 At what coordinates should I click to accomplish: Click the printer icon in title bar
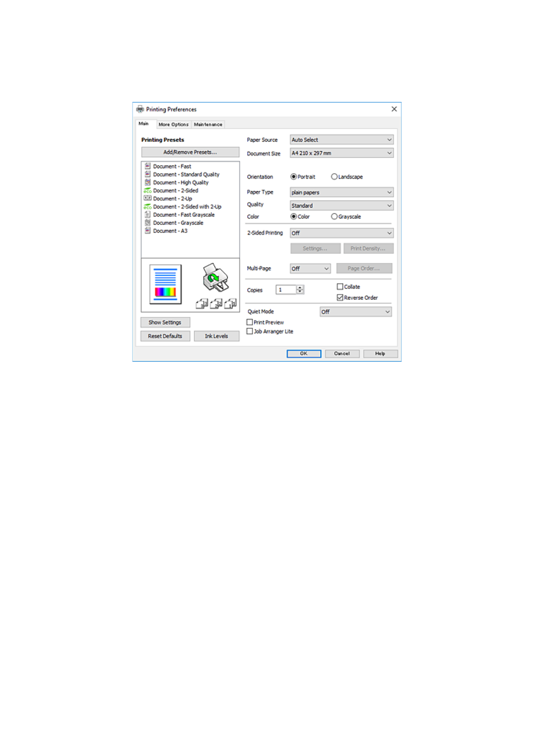point(140,109)
